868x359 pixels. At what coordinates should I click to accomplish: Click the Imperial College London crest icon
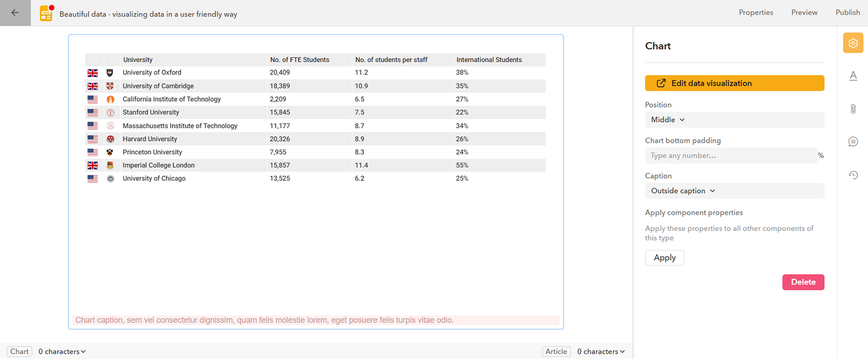pyautogui.click(x=111, y=165)
